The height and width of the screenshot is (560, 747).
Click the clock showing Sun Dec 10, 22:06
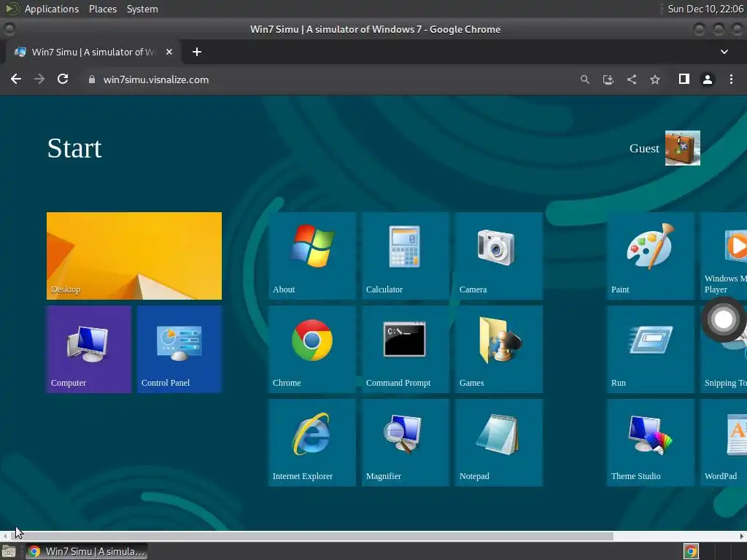(705, 9)
